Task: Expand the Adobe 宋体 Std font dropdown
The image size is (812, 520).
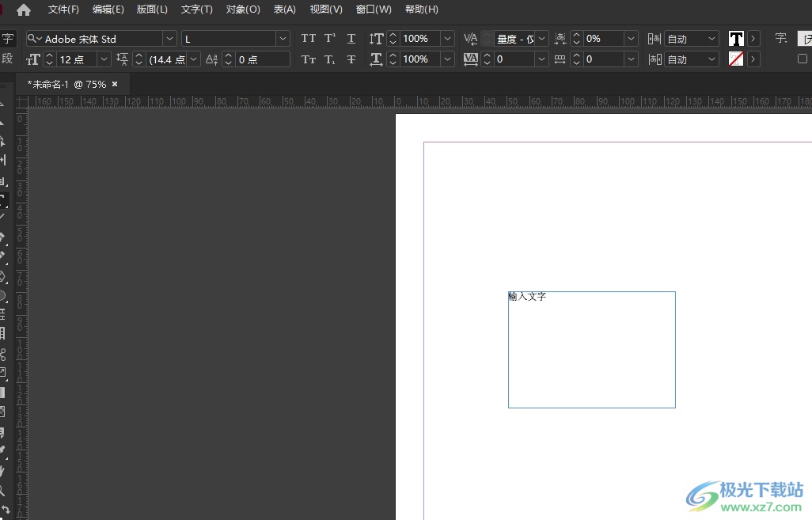Action: point(169,39)
